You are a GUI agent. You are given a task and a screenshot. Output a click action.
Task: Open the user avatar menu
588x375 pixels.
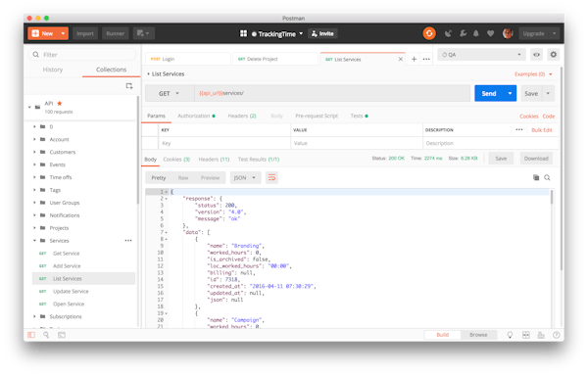tap(508, 33)
